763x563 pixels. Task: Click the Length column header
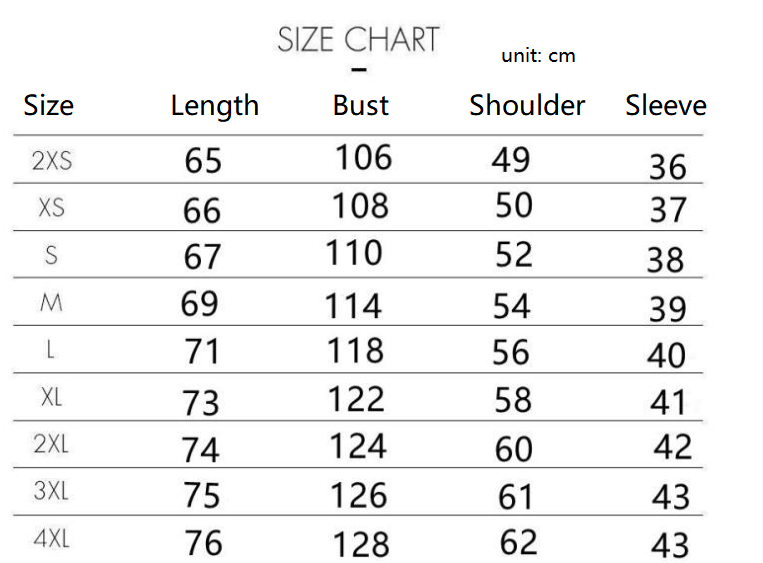pyautogui.click(x=215, y=106)
